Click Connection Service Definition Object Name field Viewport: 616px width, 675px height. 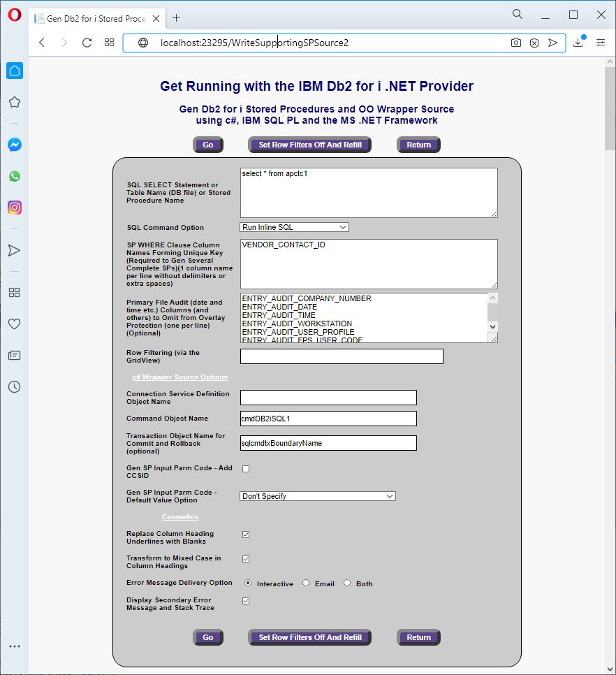(328, 398)
